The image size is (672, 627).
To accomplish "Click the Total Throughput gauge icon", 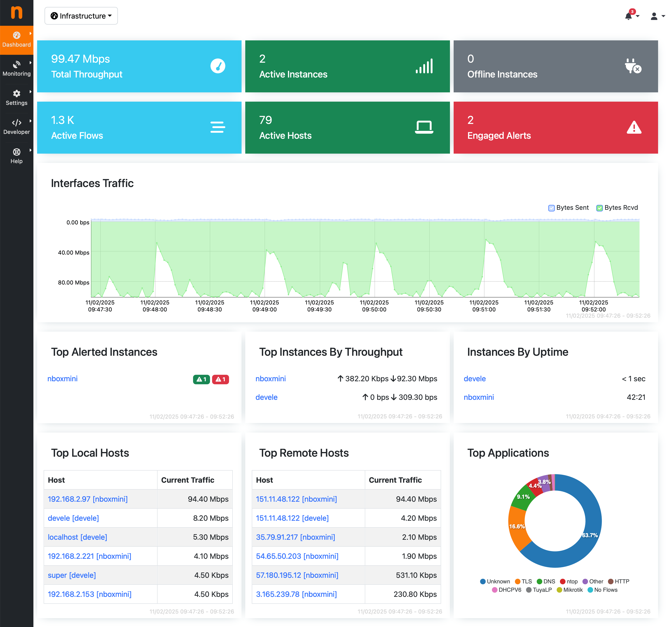I will [x=218, y=66].
